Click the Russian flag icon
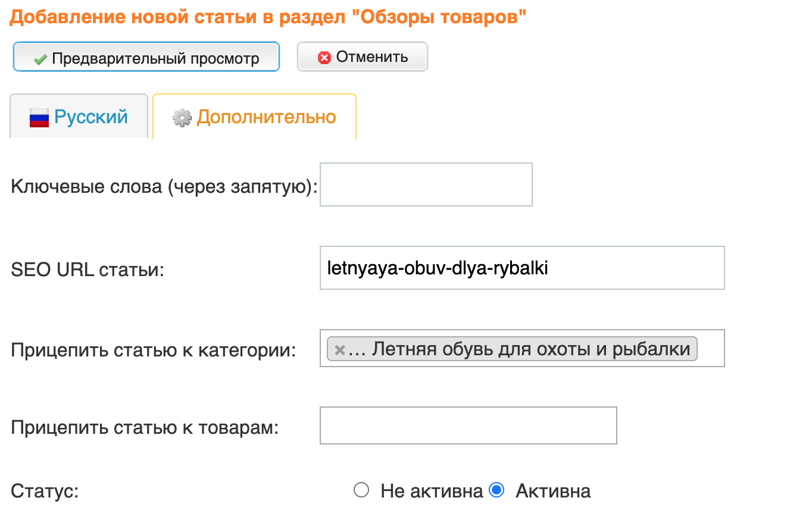Viewport: 787px width, 532px height. [x=39, y=118]
